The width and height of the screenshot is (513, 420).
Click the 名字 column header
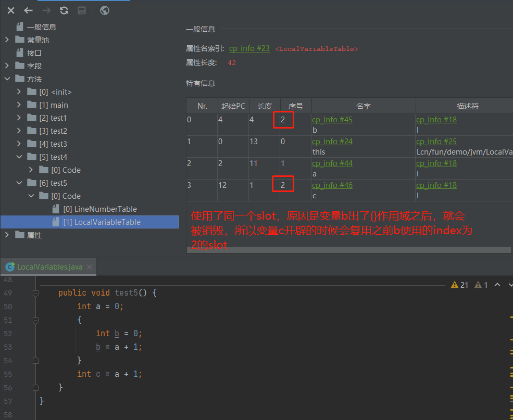[x=364, y=106]
